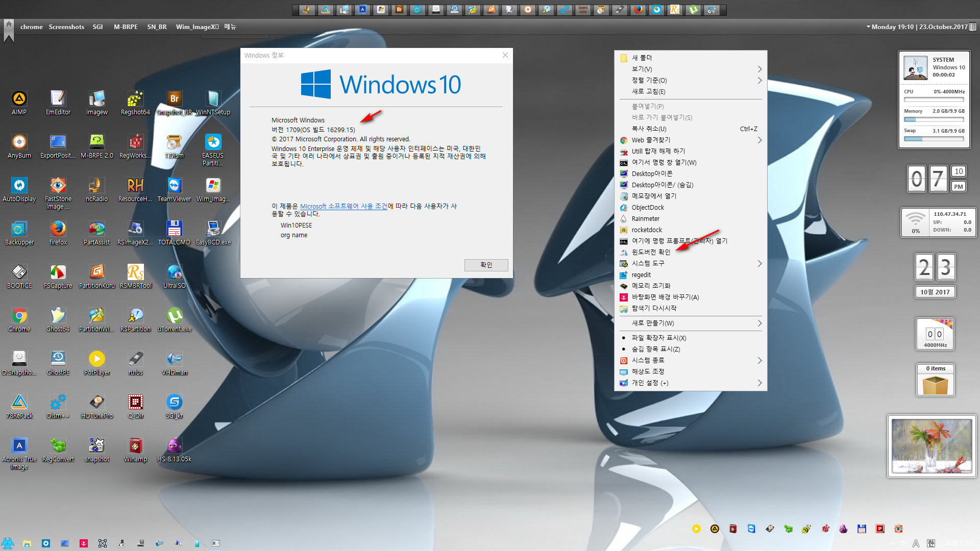Click the CPU usage bar in system widget

(934, 100)
